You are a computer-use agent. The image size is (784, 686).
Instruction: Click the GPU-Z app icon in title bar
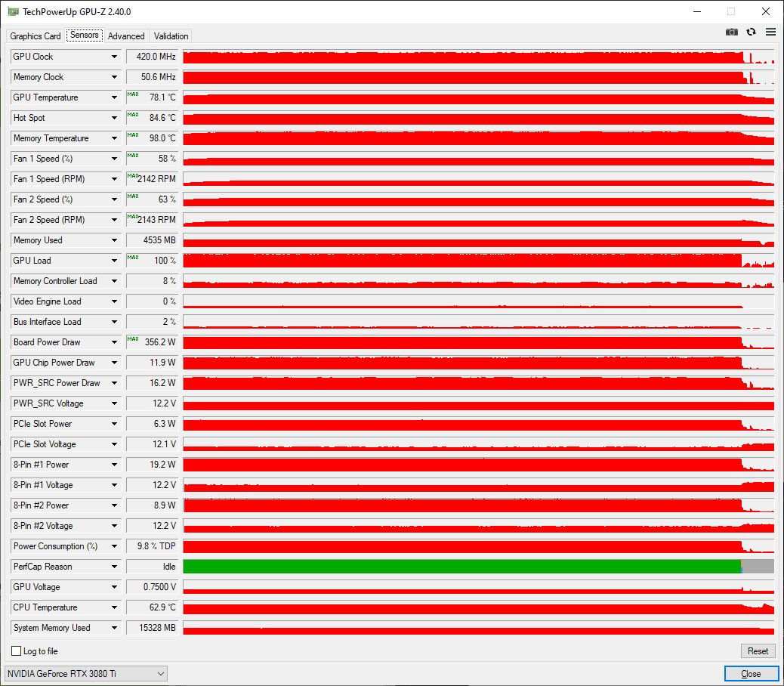(13, 11)
